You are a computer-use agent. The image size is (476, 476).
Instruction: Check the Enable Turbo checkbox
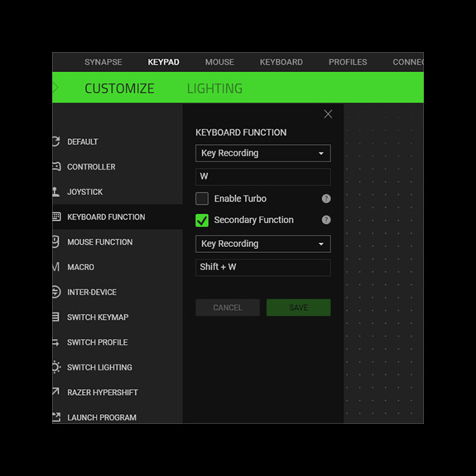(x=202, y=199)
